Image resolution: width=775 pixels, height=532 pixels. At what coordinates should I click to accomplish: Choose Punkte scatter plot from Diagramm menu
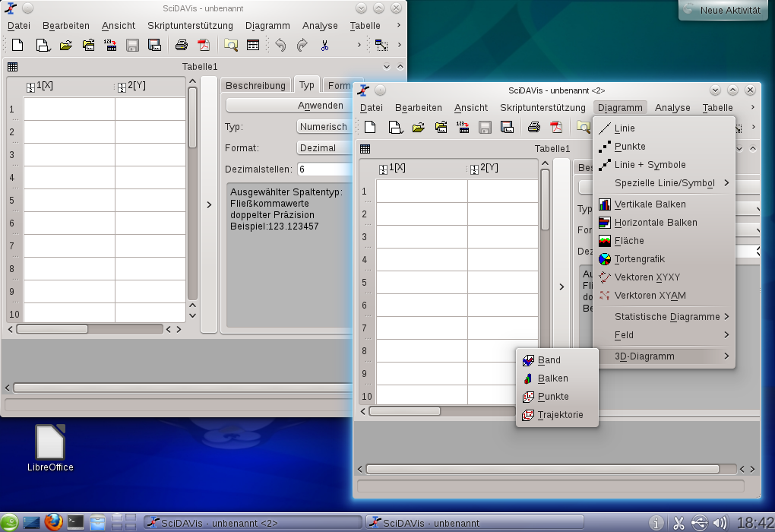click(x=664, y=147)
